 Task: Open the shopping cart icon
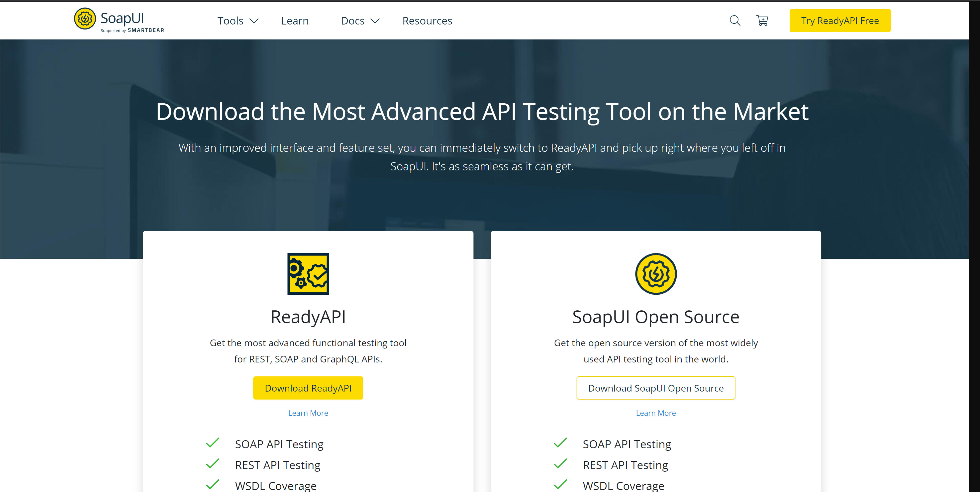click(762, 21)
